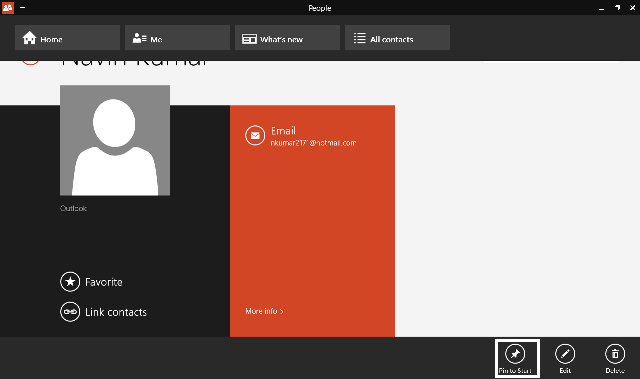Click the Email heading text
This screenshot has width=640, height=379.
[283, 131]
